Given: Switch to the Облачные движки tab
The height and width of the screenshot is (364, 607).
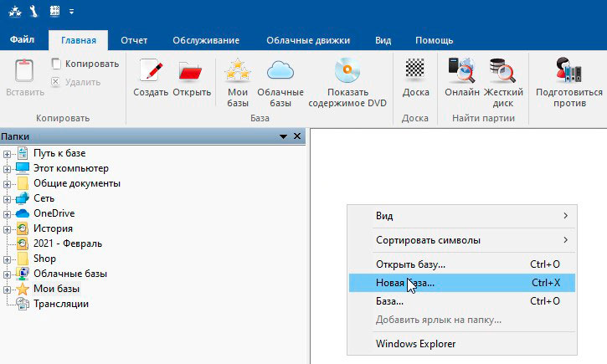Looking at the screenshot, I should 308,40.
